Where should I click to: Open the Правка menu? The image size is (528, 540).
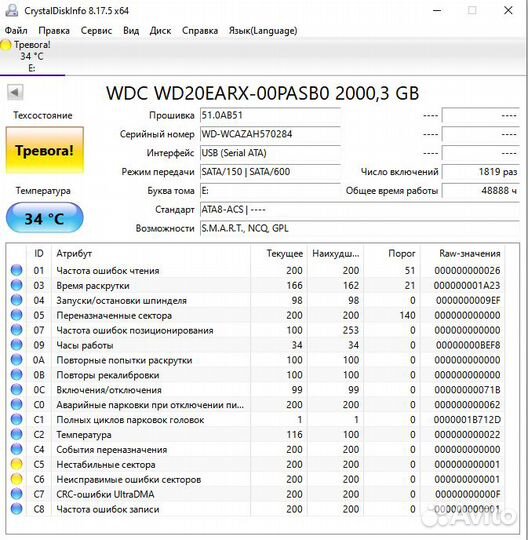tap(54, 31)
